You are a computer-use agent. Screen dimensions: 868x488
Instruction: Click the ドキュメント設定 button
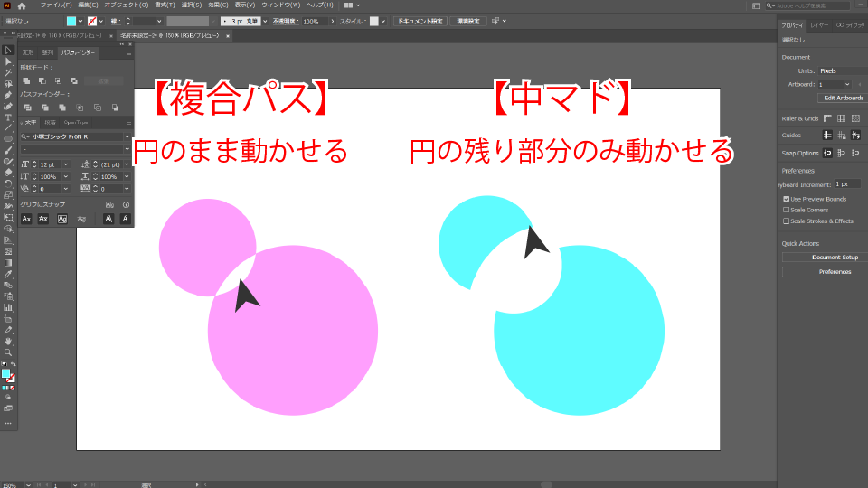pyautogui.click(x=420, y=21)
